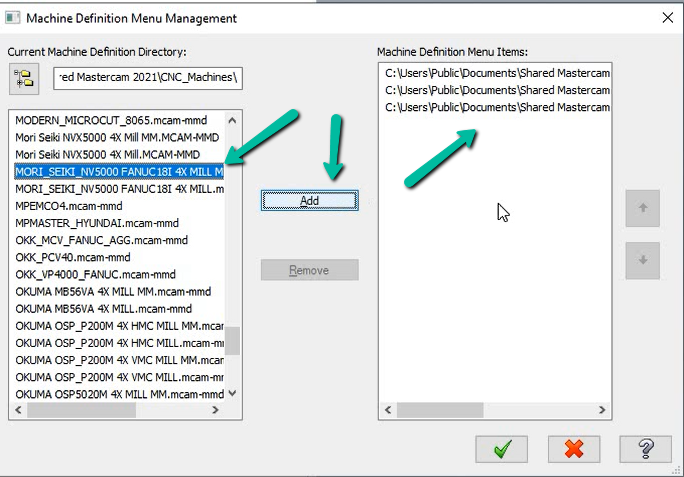
Task: Select MPMASTER_HYUNDAI.mcam-mmd
Action: tap(97, 223)
